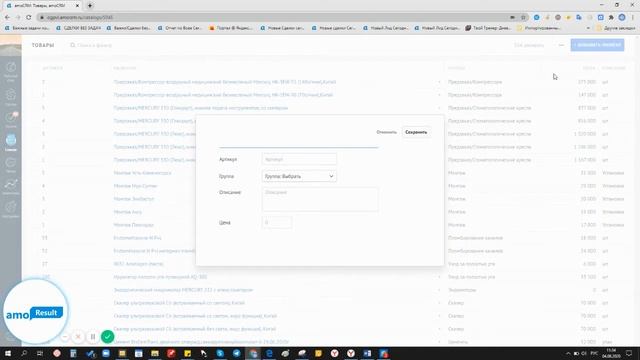Open the first bookmark in the bookmarks bar
This screenshot has width=640, height=360.
pos(28,28)
